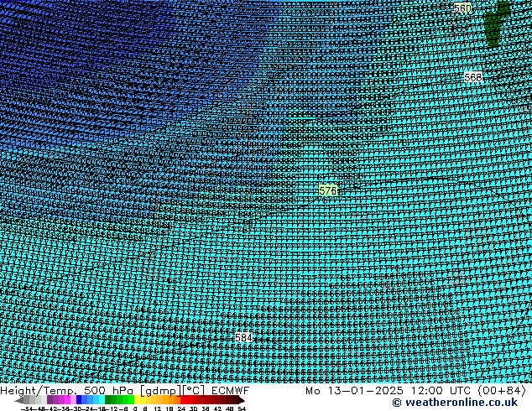
Task: Click the 560 contour label
Action: (x=463, y=8)
